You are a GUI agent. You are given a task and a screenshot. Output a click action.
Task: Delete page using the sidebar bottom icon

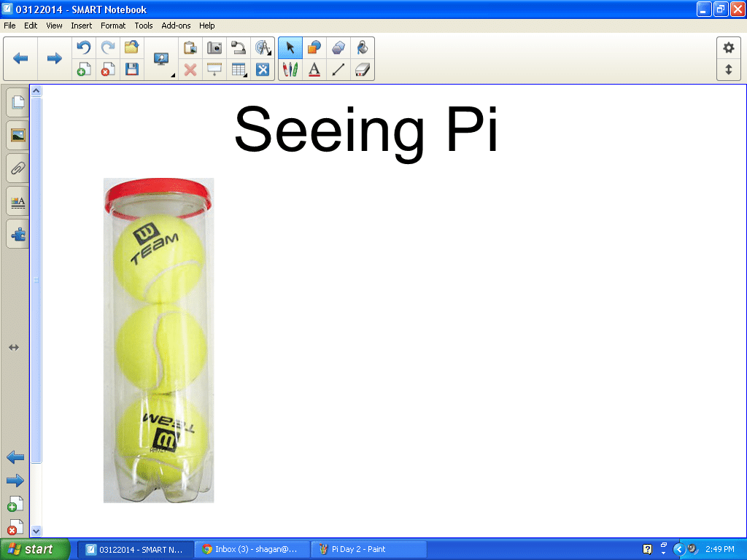click(x=15, y=527)
